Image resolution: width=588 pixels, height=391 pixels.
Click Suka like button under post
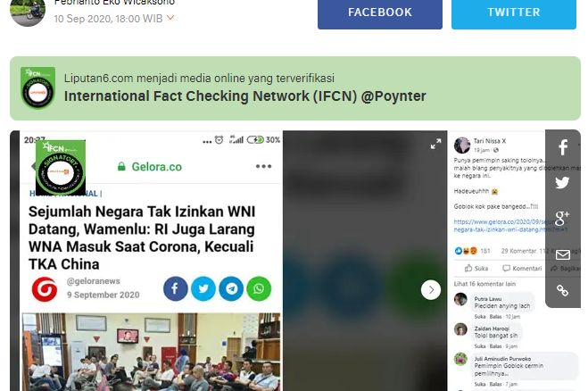click(476, 269)
